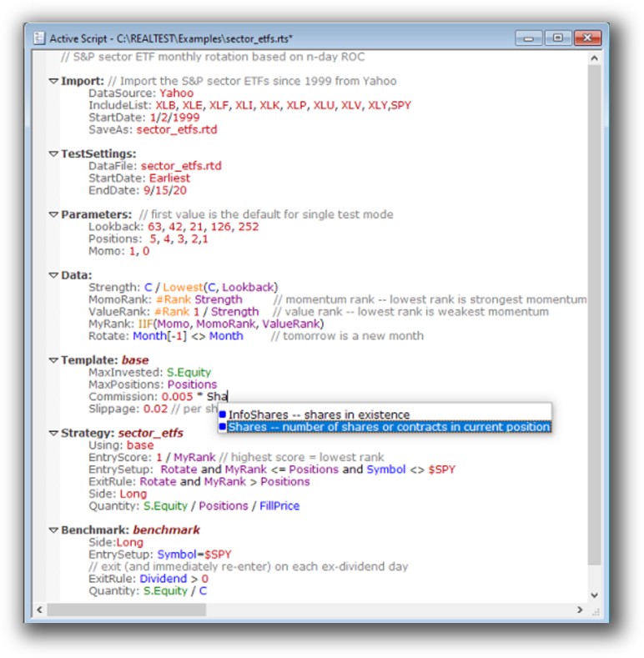
Task: Click the StartDate value Earliest
Action: click(x=169, y=178)
